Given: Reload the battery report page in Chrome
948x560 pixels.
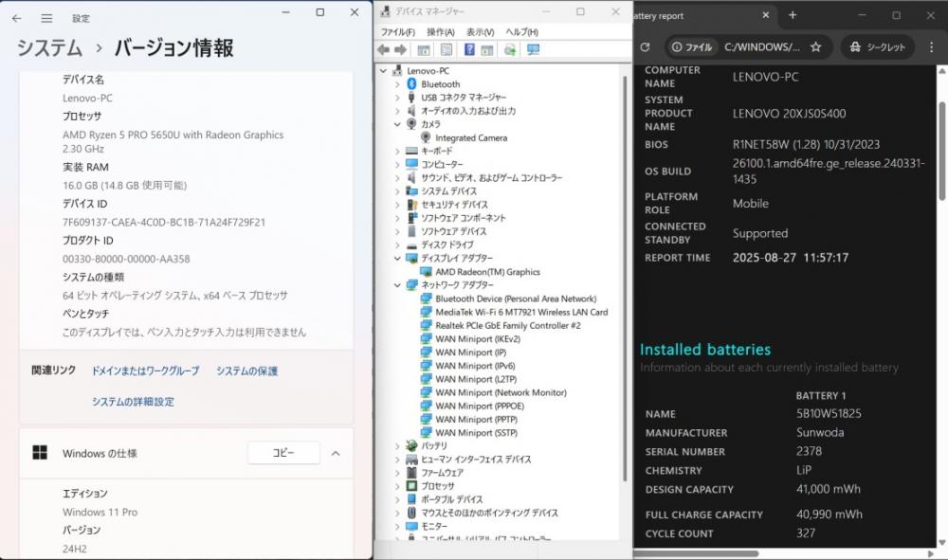Looking at the screenshot, I should [645, 47].
